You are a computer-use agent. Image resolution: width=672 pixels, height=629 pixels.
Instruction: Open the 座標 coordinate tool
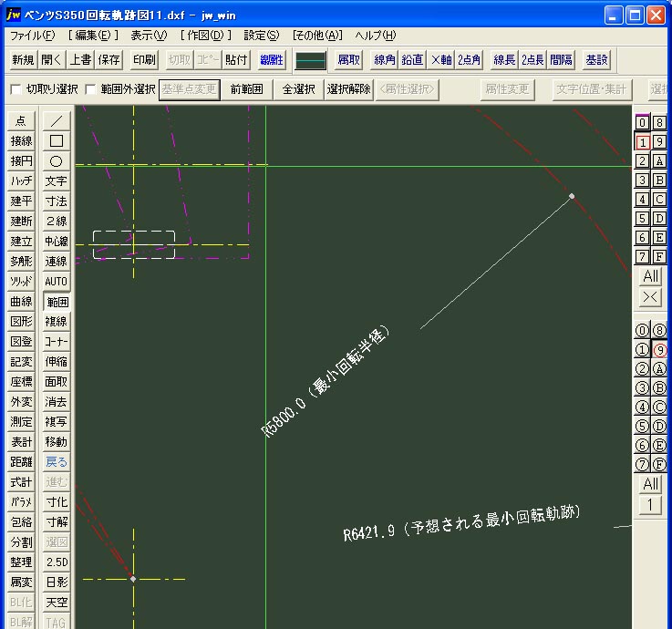tap(21, 382)
